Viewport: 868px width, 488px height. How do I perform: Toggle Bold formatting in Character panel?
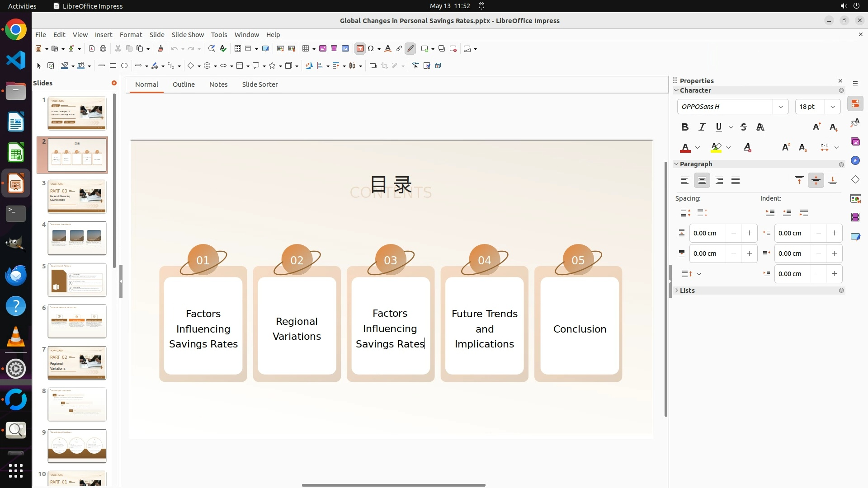685,127
